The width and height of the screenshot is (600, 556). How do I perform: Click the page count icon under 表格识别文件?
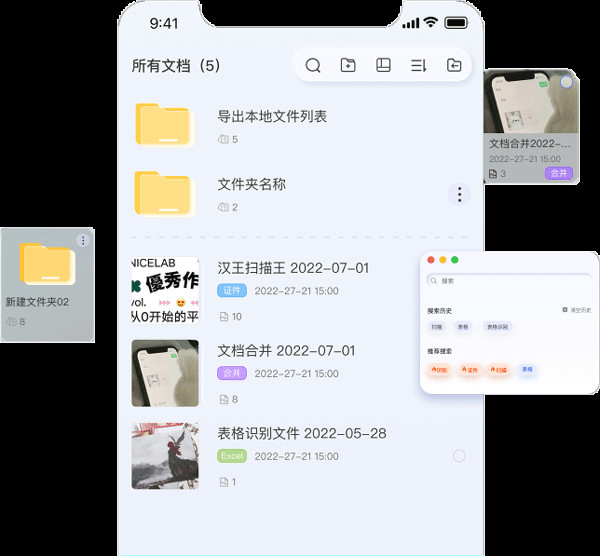(x=224, y=482)
